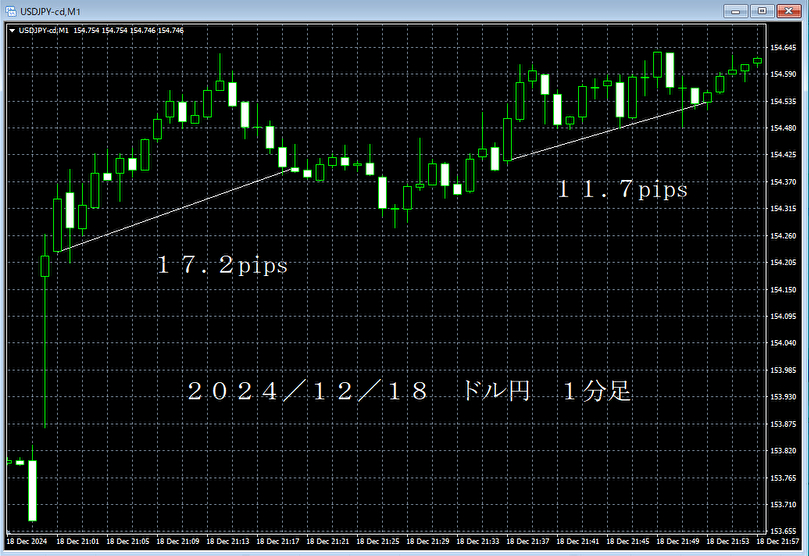Click the 153.765 price scale label

click(783, 478)
